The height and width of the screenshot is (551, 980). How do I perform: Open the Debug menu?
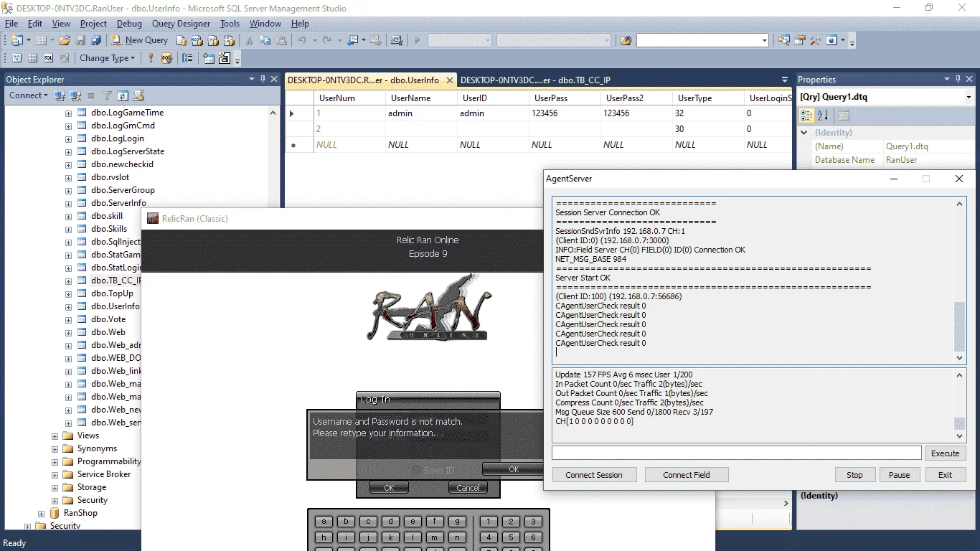click(129, 24)
